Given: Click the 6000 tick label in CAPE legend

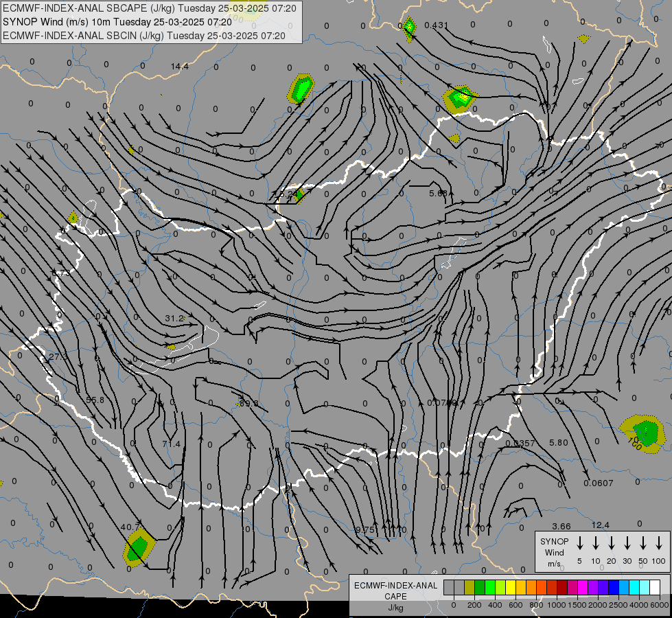Looking at the screenshot, I should tap(660, 605).
